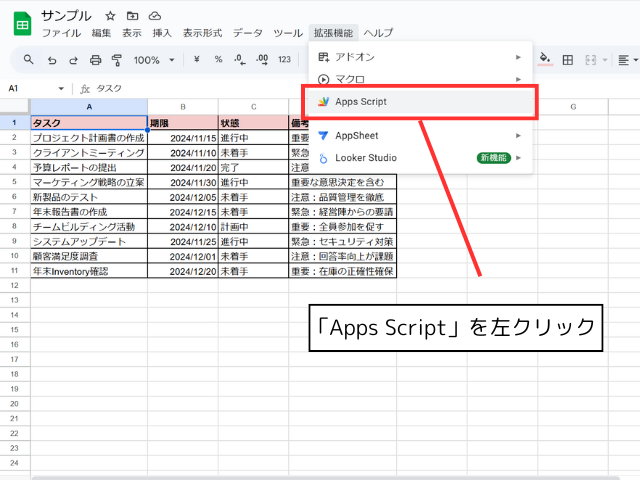Select cell 緊急：セキュリティ対策
The width and height of the screenshot is (640, 480).
(x=342, y=242)
